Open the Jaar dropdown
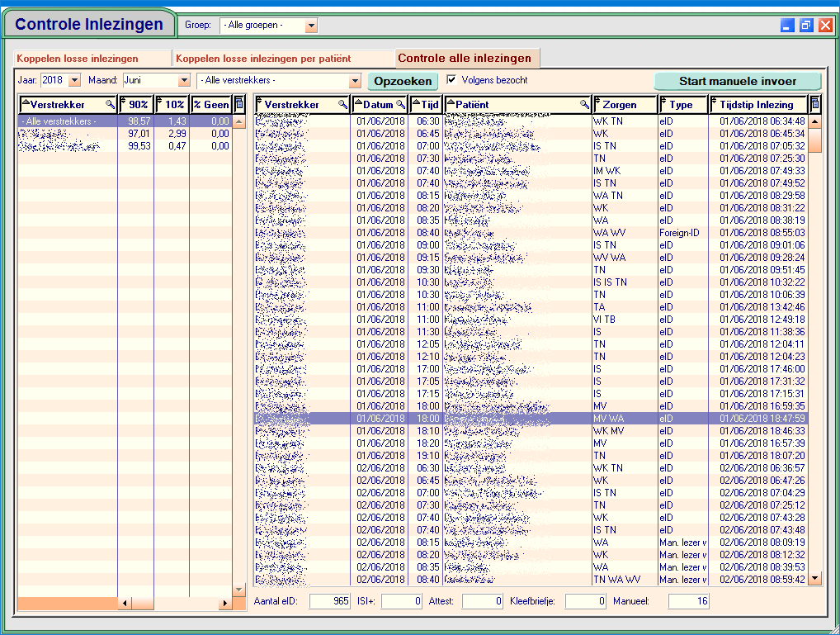The height and width of the screenshot is (635, 840). click(74, 81)
